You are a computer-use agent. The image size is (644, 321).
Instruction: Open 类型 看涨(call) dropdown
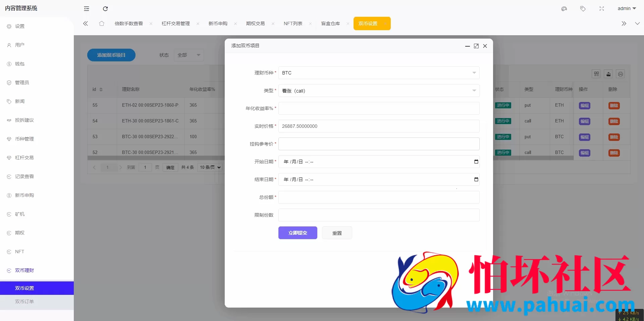click(379, 91)
